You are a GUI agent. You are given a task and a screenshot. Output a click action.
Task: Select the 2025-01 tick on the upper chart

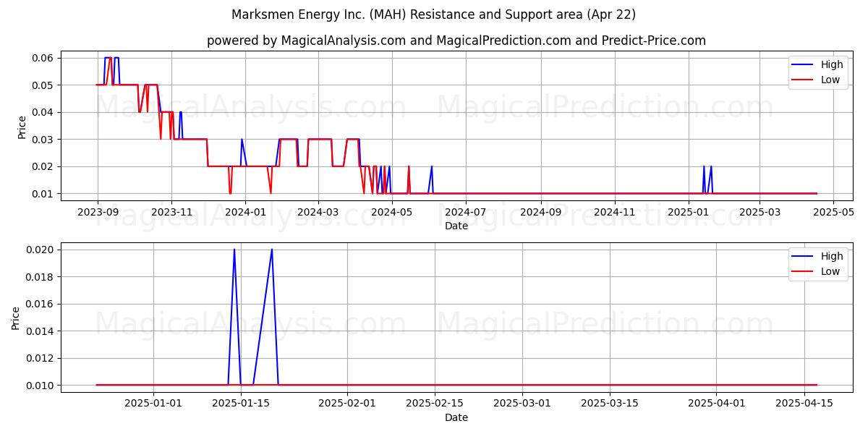click(x=688, y=213)
